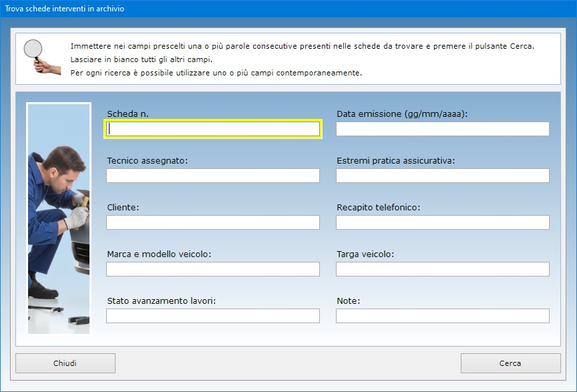Click the 'Tecnico assegnato:' label text

(x=147, y=161)
